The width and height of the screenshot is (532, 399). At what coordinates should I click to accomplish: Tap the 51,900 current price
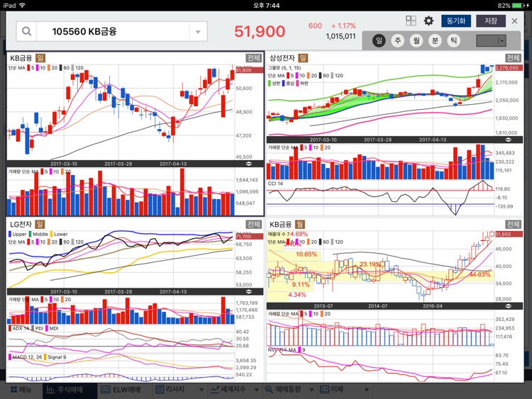coord(260,31)
